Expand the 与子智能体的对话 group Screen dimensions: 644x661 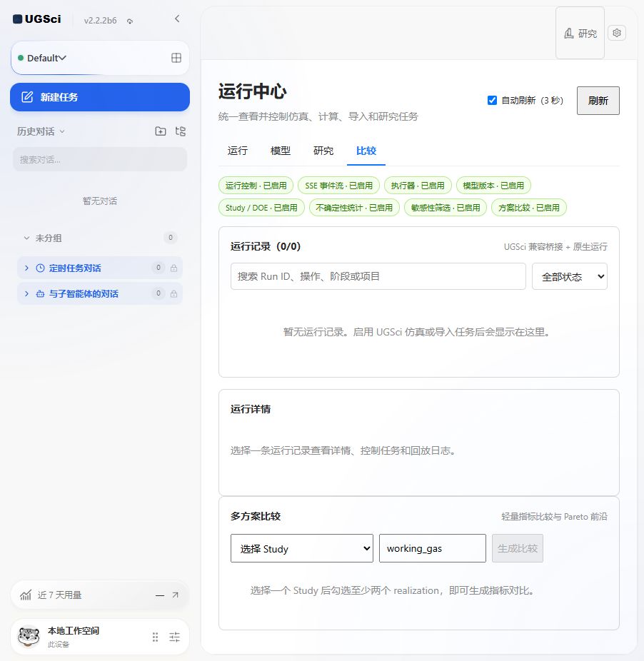[26, 294]
